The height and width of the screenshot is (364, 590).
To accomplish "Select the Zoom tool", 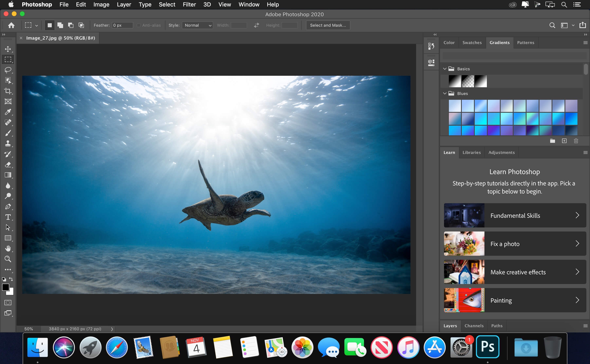I will tap(8, 259).
